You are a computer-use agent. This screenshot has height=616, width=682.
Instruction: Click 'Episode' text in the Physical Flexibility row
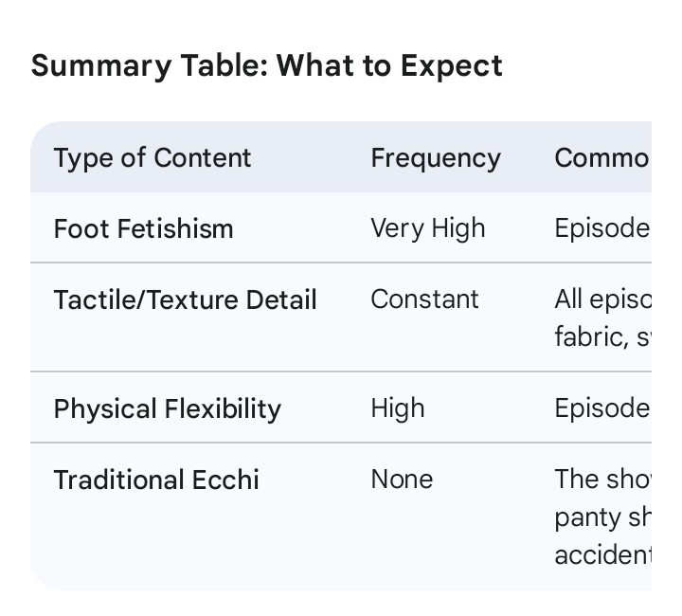coord(602,408)
